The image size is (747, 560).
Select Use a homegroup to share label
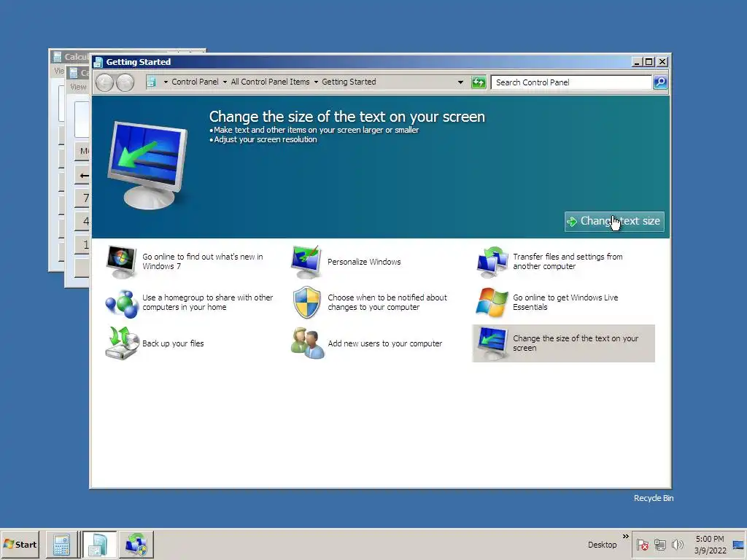(207, 303)
